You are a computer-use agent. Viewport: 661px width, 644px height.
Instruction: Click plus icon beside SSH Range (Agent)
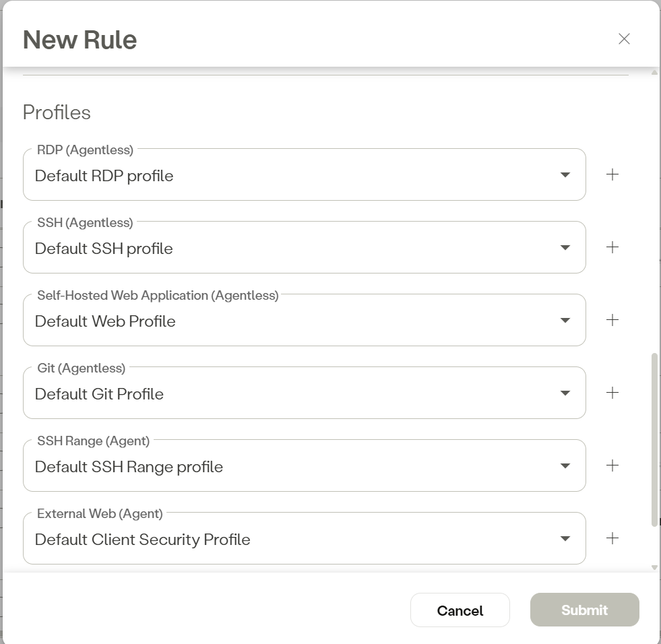point(612,465)
